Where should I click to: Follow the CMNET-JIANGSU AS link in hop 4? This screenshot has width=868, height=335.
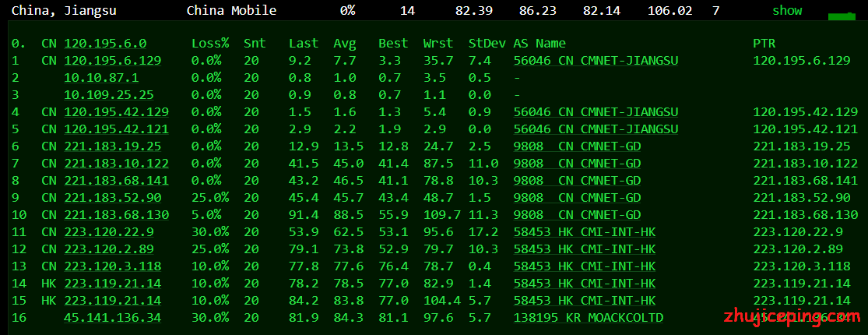click(x=596, y=112)
